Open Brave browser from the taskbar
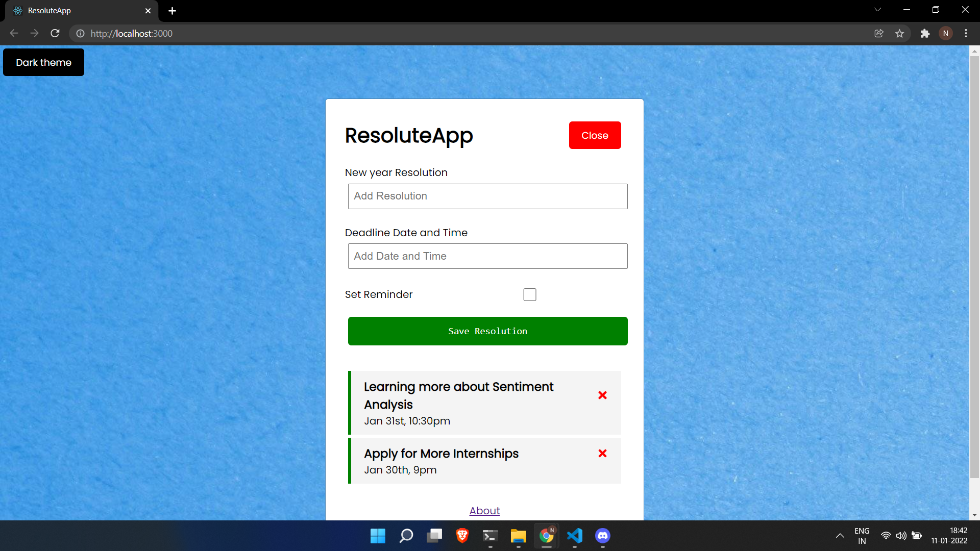 point(462,536)
